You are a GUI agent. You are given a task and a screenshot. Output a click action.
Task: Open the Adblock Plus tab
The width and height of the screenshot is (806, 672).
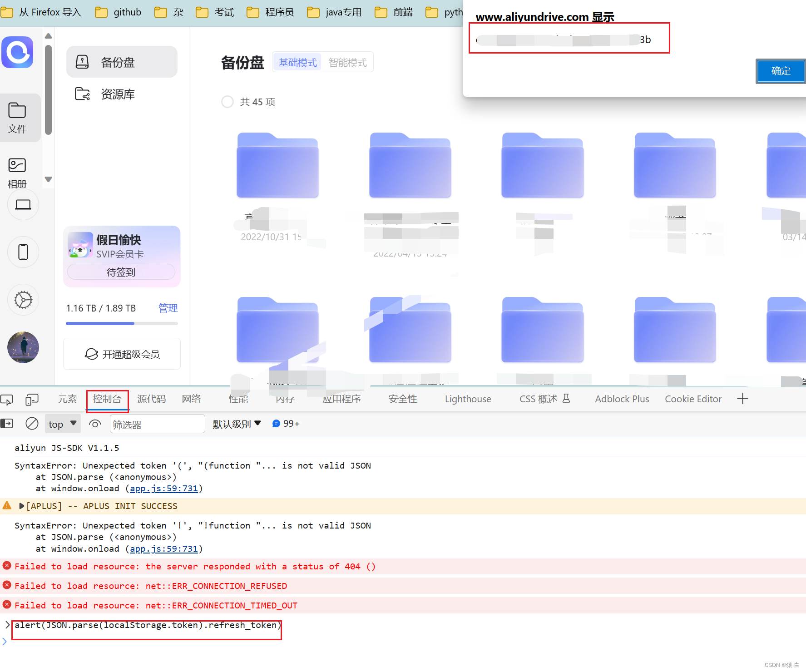[622, 399]
